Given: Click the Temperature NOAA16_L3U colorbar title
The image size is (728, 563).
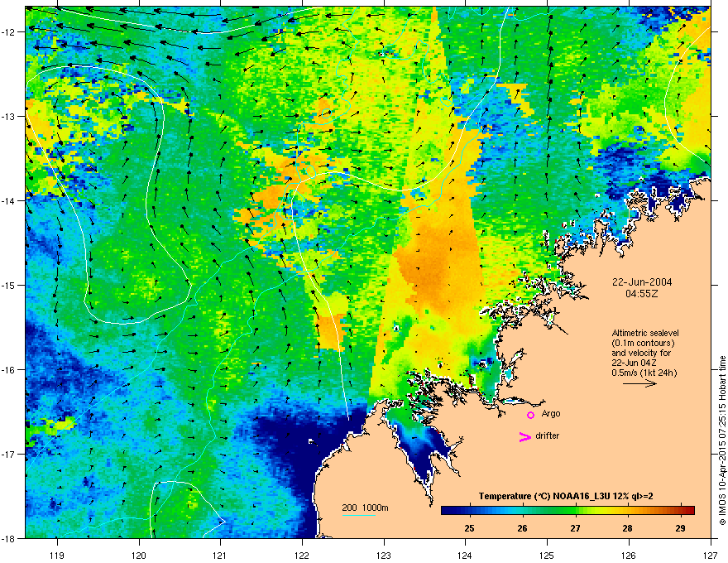Looking at the screenshot, I should [x=566, y=497].
